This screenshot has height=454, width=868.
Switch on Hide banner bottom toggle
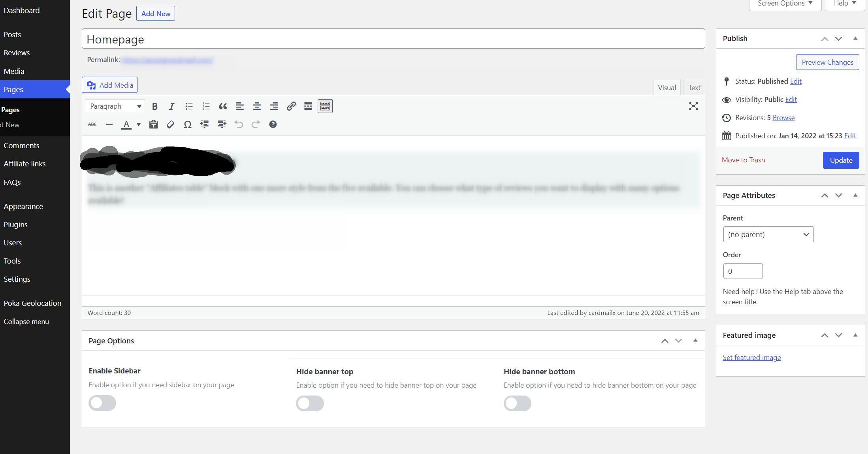[x=517, y=403]
